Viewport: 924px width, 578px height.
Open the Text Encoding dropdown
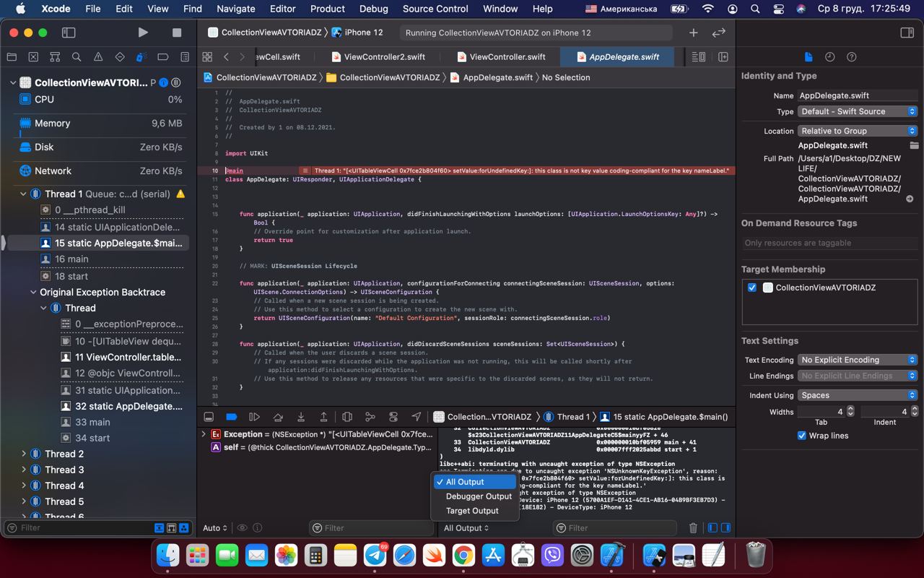tap(857, 360)
